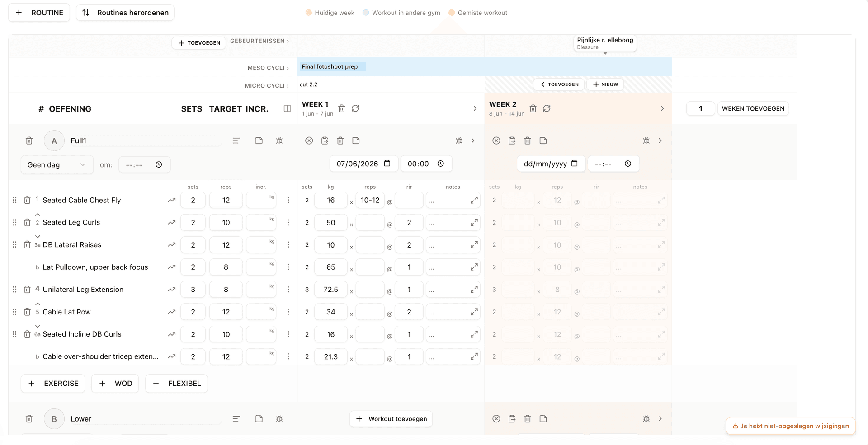Expand the MICRO CYCLI row
Image resolution: width=868 pixels, height=445 pixels.
pos(267,86)
